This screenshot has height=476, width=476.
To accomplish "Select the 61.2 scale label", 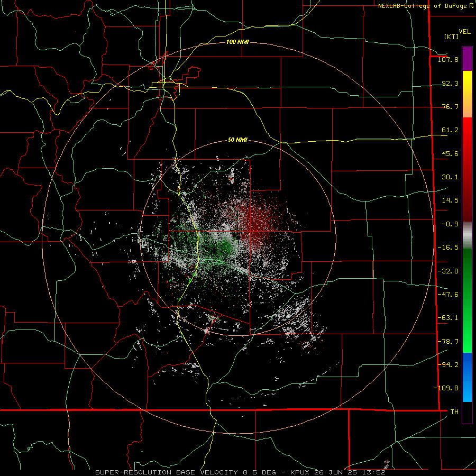I will (450, 130).
